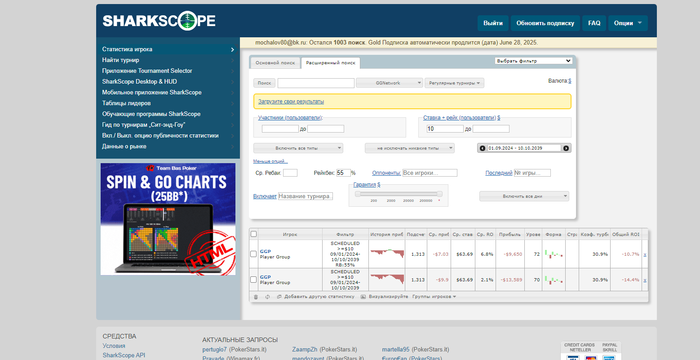Image resolution: width=700 pixels, height=360 pixels.
Task: Open the 'Включить все типы' dropdown
Action: click(298, 148)
